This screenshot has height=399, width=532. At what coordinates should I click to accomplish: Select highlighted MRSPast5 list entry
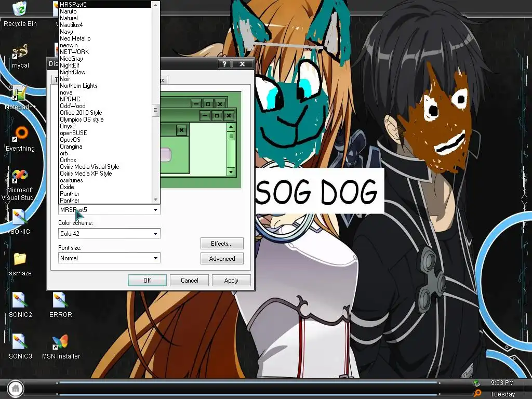(105, 4)
